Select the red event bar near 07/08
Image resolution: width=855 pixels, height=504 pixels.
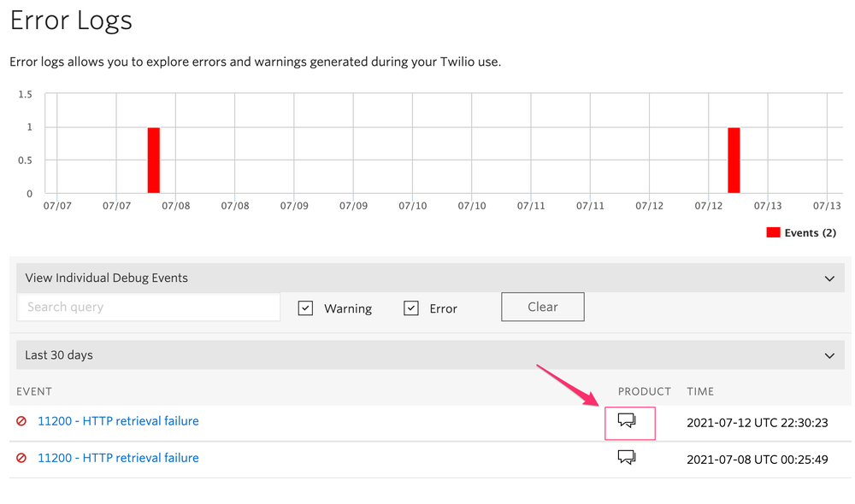coord(153,159)
